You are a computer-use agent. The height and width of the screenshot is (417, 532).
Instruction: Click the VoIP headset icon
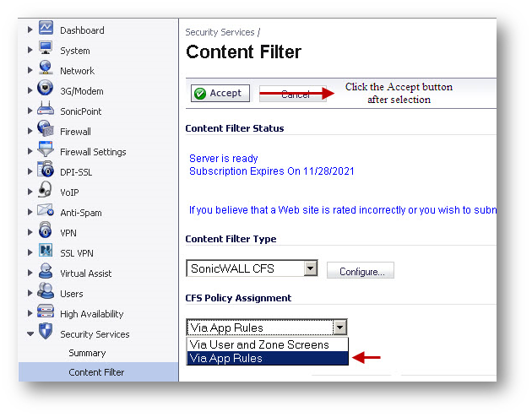pyautogui.click(x=46, y=192)
